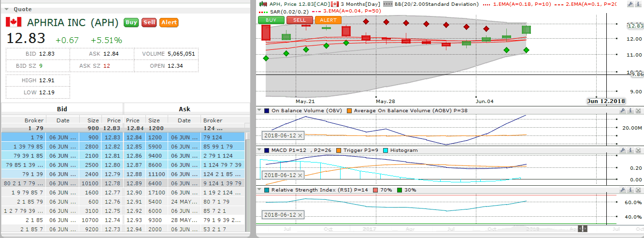The width and height of the screenshot is (644, 238).
Task: Click the green BUY button on chart
Action: click(271, 20)
